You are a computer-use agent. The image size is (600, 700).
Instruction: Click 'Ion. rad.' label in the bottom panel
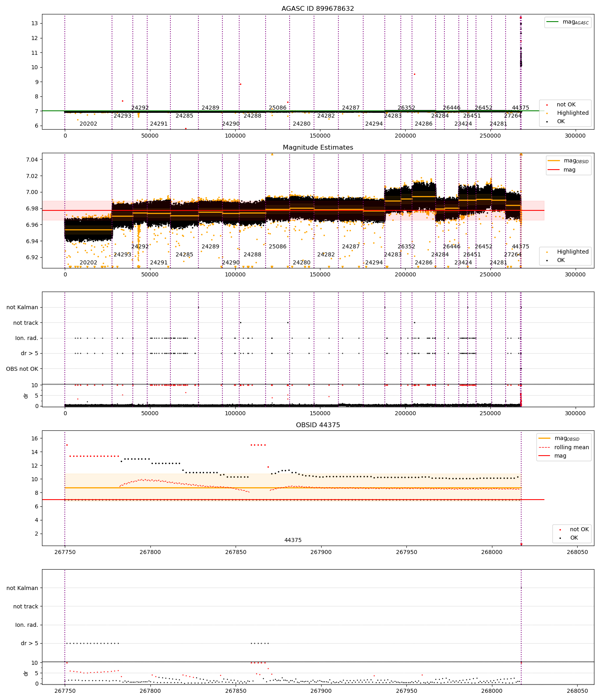27,625
